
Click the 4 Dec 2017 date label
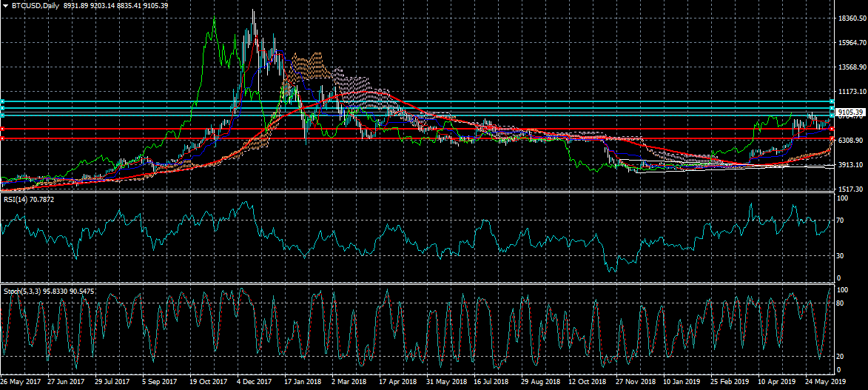tap(254, 383)
